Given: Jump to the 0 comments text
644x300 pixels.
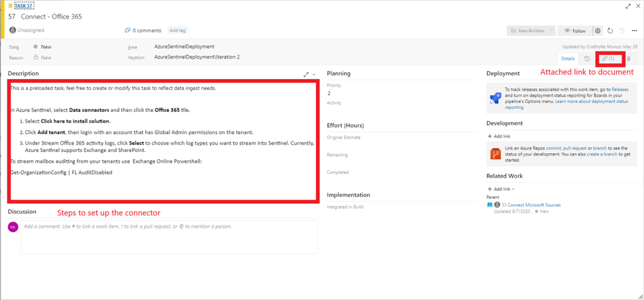Looking at the screenshot, I should [x=148, y=30].
